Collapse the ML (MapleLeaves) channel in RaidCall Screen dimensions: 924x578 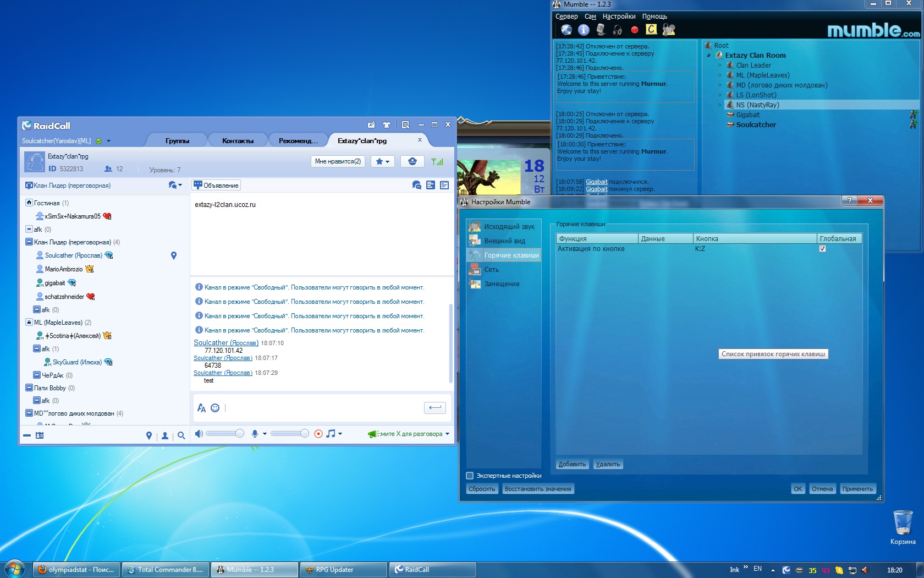(x=29, y=323)
